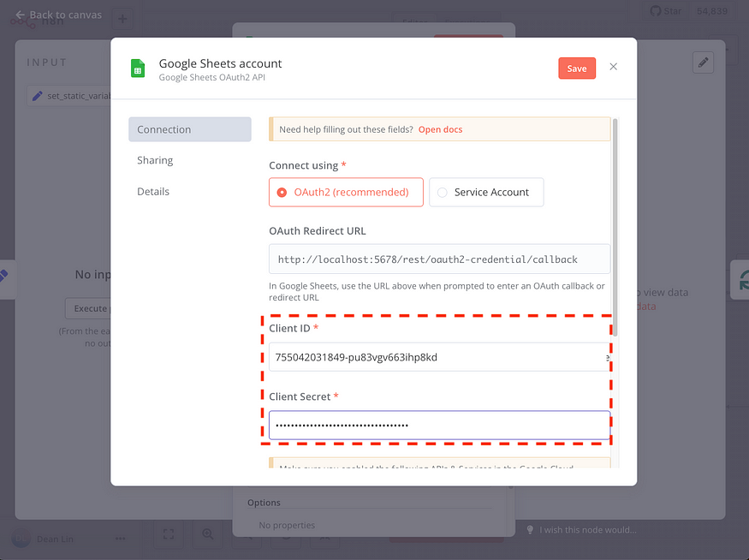Screen dimensions: 749x560
Task: Click the pencil edit icon at the right panel
Action: 703,63
